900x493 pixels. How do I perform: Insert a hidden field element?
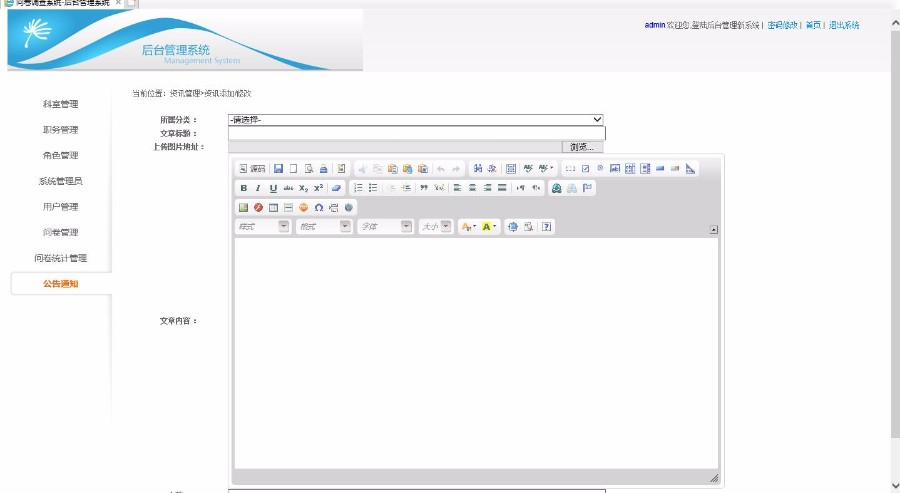690,169
